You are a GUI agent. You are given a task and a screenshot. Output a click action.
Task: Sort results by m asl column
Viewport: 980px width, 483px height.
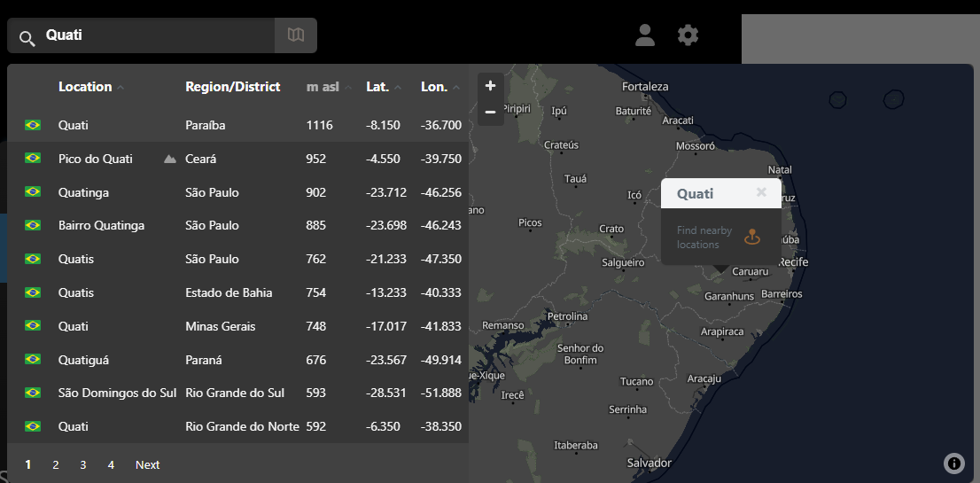point(329,87)
